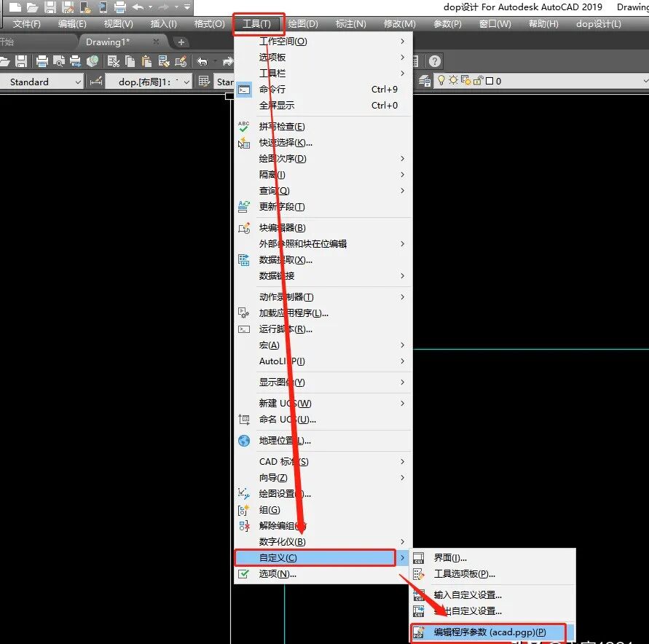Click the globe Geographic Location icon
The height and width of the screenshot is (644, 649).
click(244, 441)
